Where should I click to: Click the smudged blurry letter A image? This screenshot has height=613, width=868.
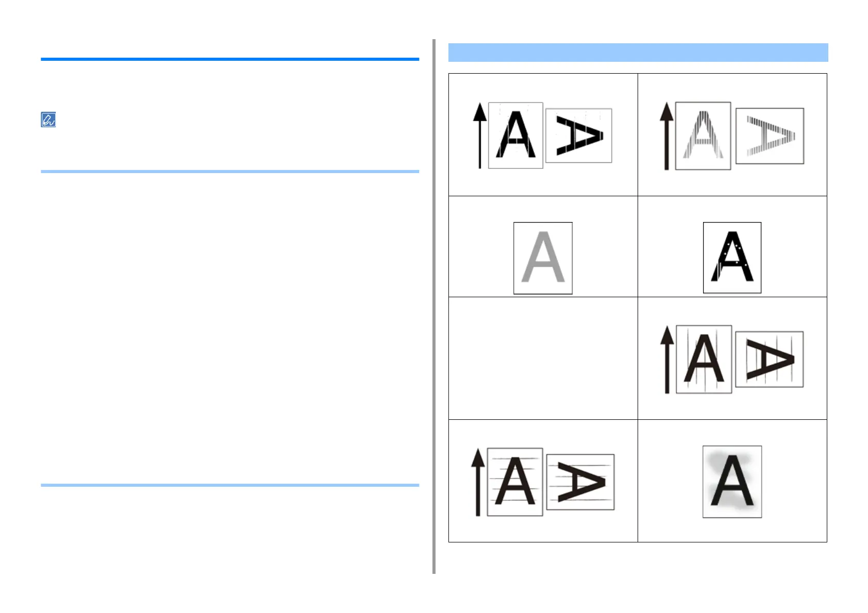coord(732,482)
